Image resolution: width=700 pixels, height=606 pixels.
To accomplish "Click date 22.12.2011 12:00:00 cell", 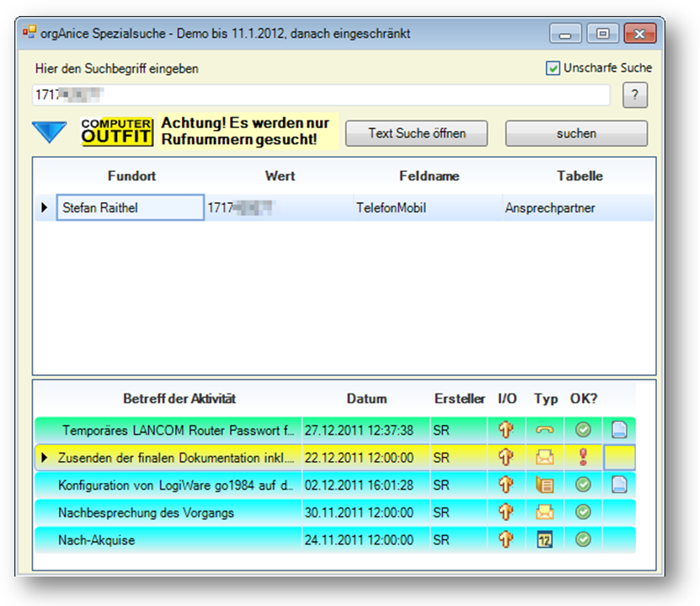I will [x=366, y=458].
